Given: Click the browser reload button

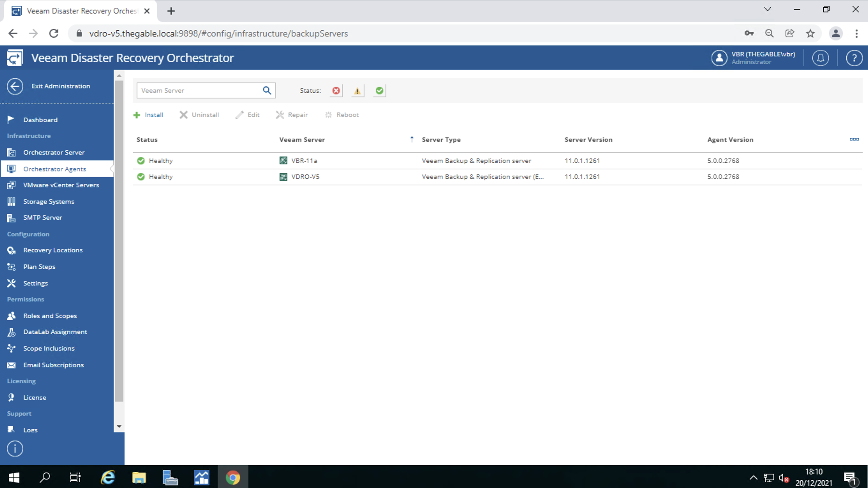Looking at the screenshot, I should point(54,34).
